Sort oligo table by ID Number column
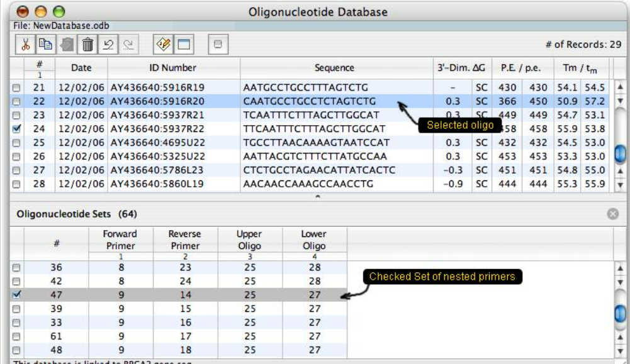This screenshot has height=364, width=630. [174, 68]
